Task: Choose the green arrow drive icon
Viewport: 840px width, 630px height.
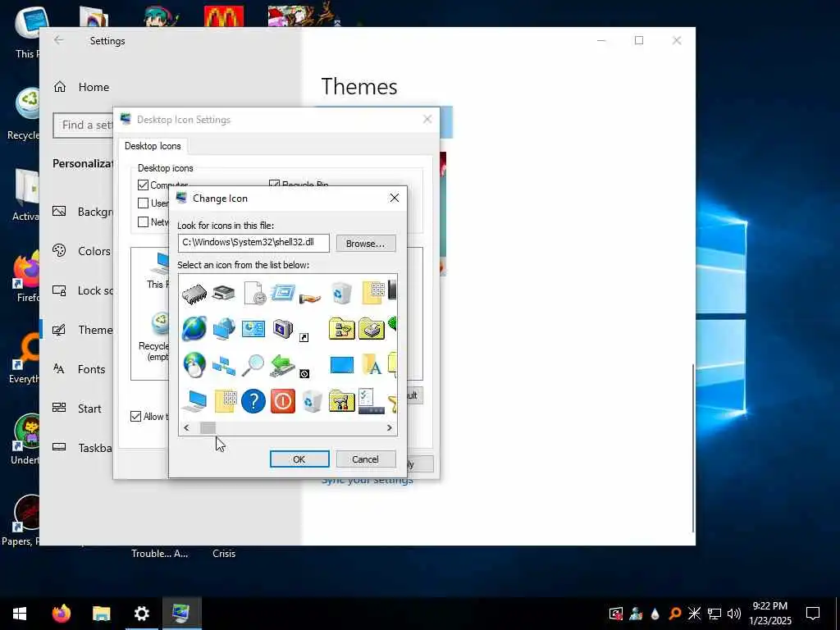Action: point(283,365)
